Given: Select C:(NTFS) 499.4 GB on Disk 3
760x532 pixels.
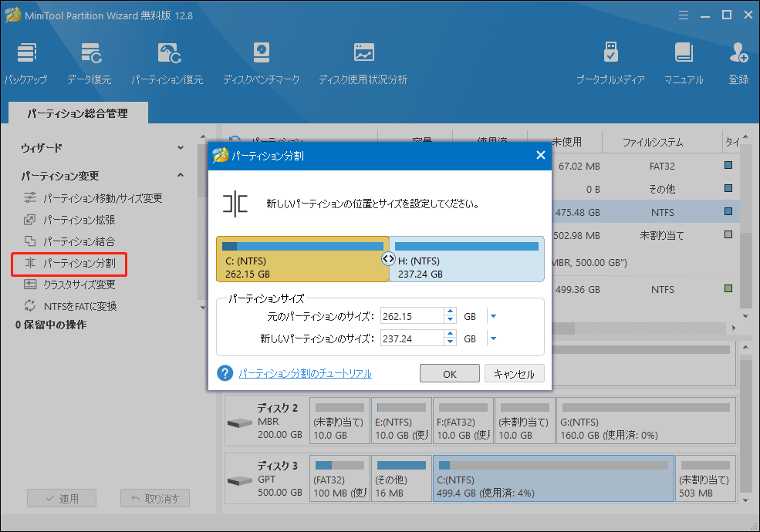Looking at the screenshot, I should tap(553, 478).
